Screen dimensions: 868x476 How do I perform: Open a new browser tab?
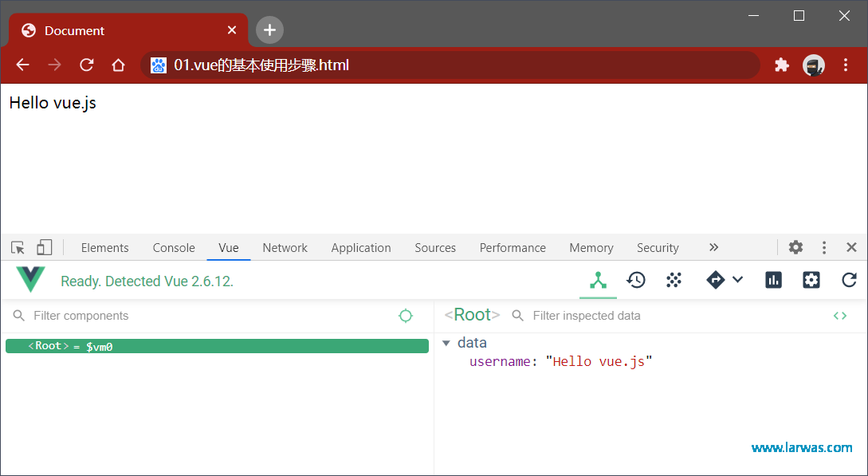click(x=269, y=30)
